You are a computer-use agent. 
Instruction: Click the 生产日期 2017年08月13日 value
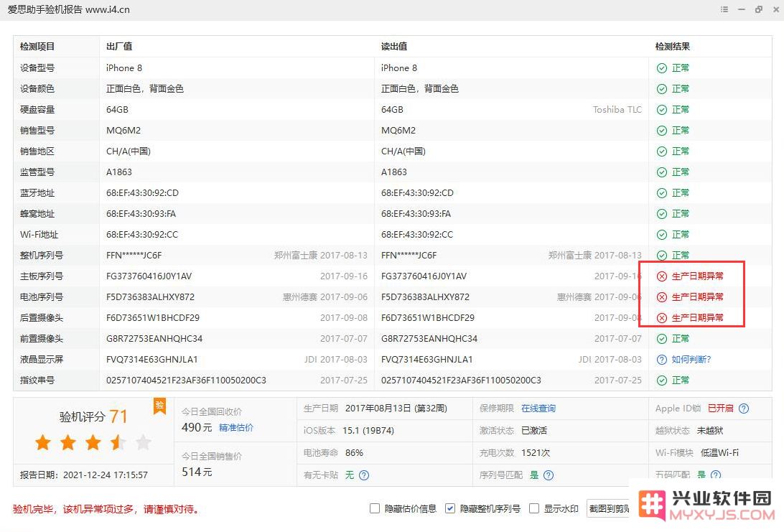pyautogui.click(x=396, y=409)
